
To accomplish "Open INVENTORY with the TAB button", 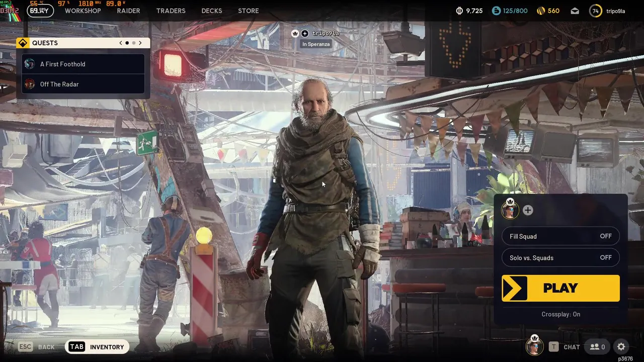I will click(97, 347).
